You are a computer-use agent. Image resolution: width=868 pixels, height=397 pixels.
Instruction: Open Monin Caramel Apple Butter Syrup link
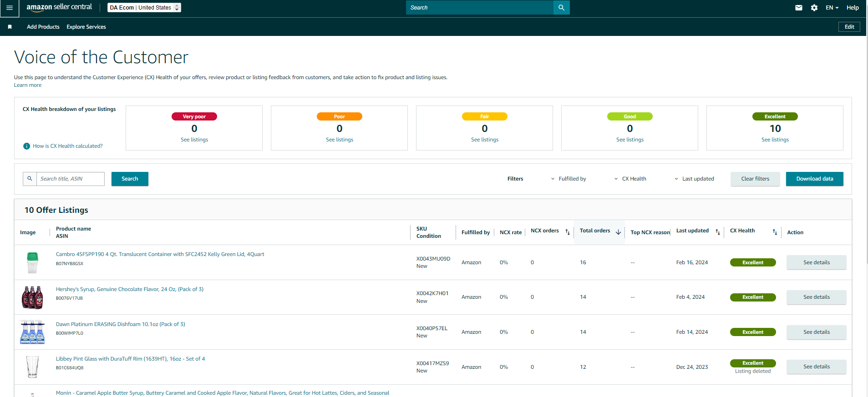pyautogui.click(x=223, y=393)
